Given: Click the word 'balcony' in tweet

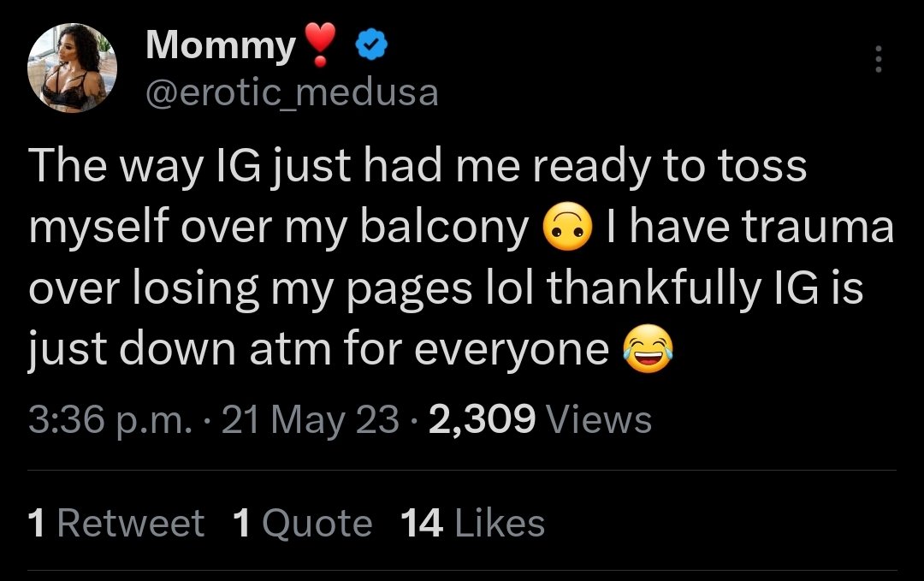Looking at the screenshot, I should pyautogui.click(x=444, y=228).
